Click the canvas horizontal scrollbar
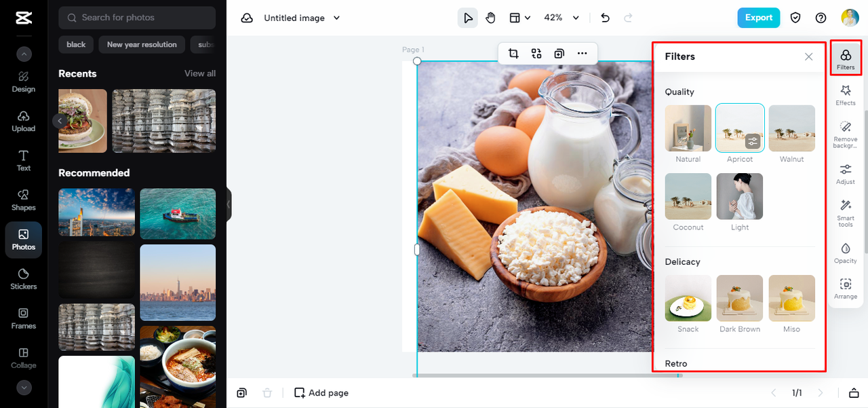This screenshot has width=868, height=408. tap(547, 375)
